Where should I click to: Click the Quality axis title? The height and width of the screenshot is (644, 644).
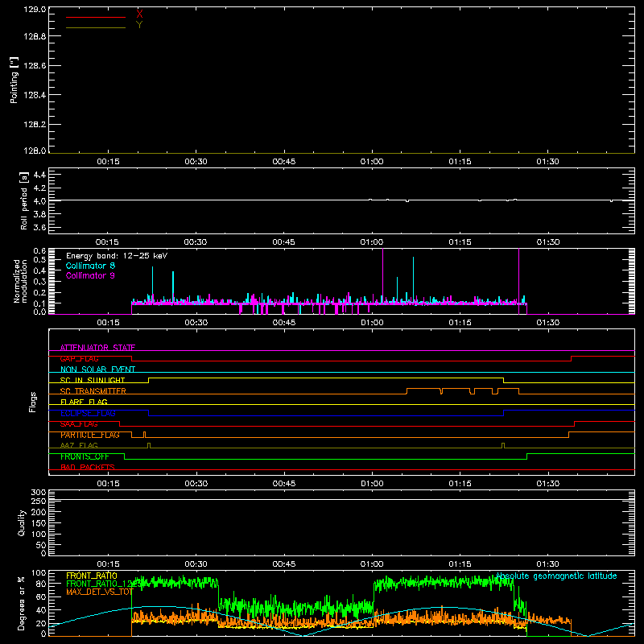pyautogui.click(x=22, y=522)
